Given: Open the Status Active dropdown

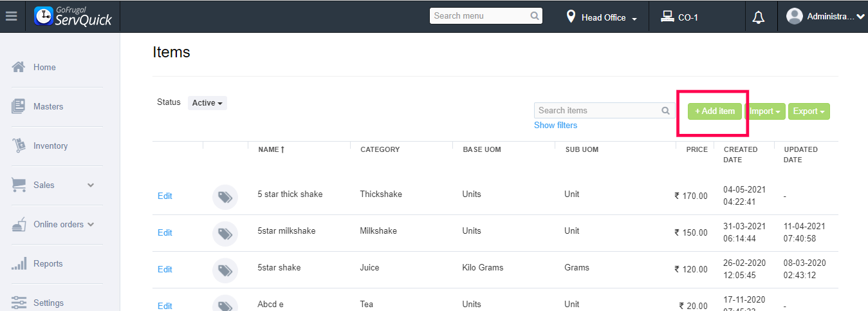Looking at the screenshot, I should tap(207, 103).
